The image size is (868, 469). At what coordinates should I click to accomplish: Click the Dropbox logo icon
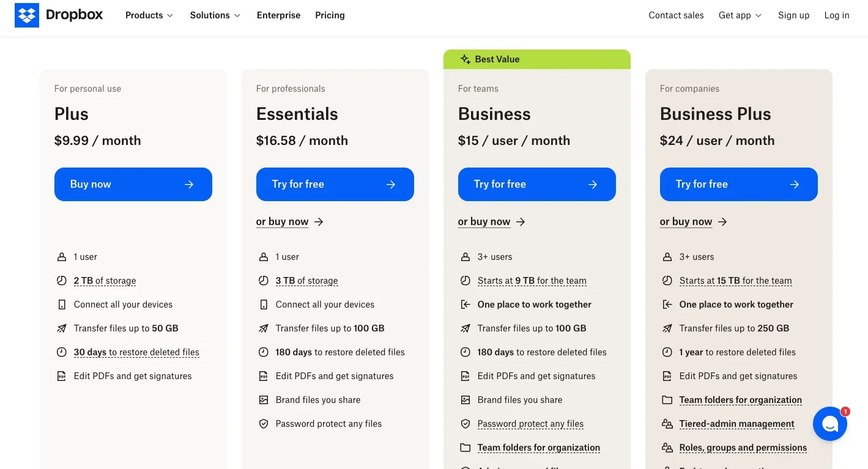click(27, 15)
